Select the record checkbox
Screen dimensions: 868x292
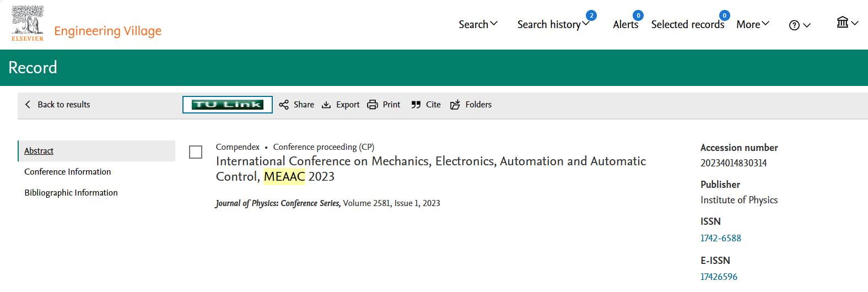coord(196,152)
